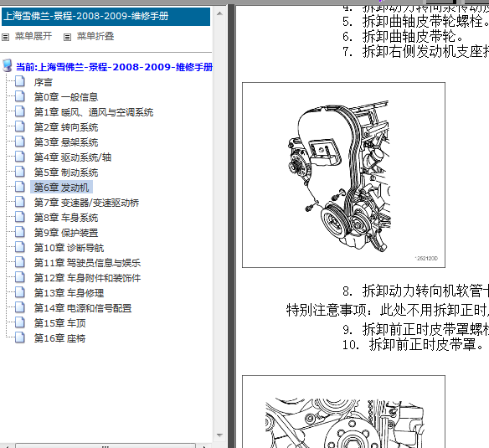
Task: Select 第2章 转向系统 chapter
Action: (66, 127)
